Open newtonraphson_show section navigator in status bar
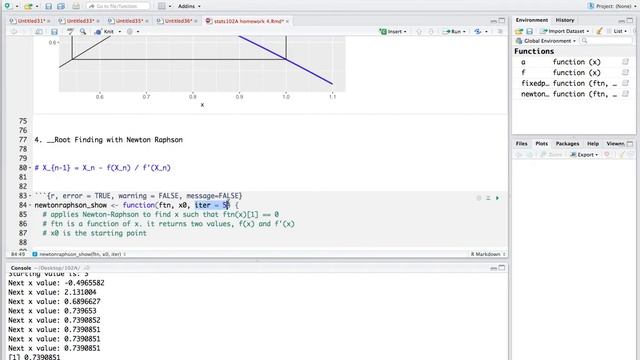The width and height of the screenshot is (640, 360). [79, 254]
